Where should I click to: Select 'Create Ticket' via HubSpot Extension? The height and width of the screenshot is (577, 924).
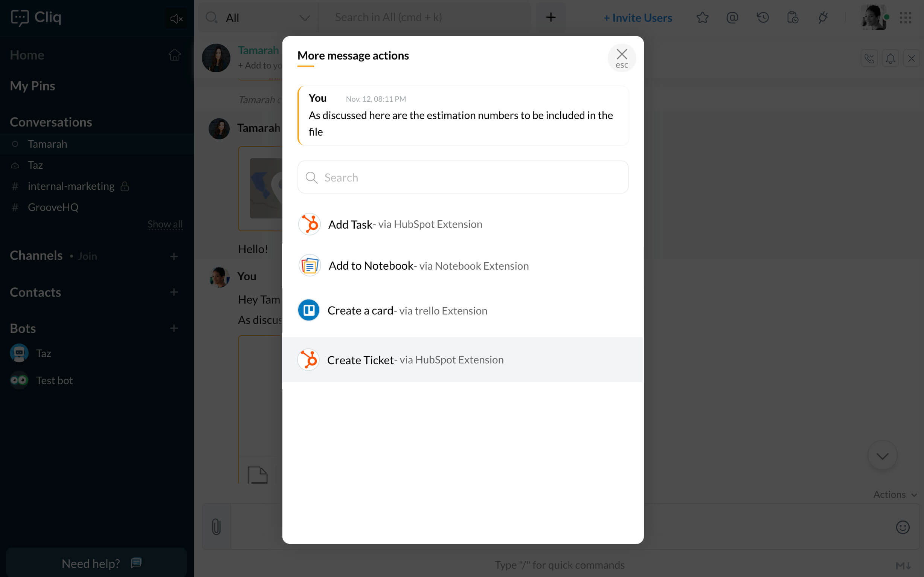(415, 359)
